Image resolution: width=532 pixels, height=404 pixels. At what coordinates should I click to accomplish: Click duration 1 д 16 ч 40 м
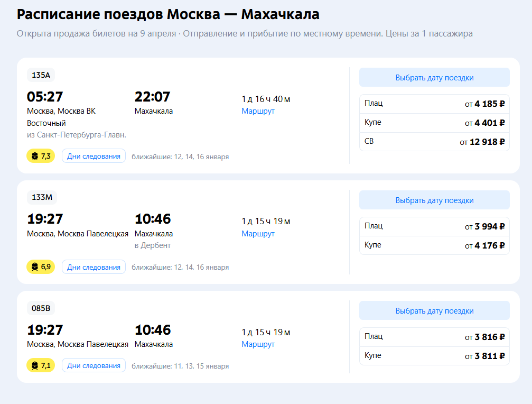(266, 99)
